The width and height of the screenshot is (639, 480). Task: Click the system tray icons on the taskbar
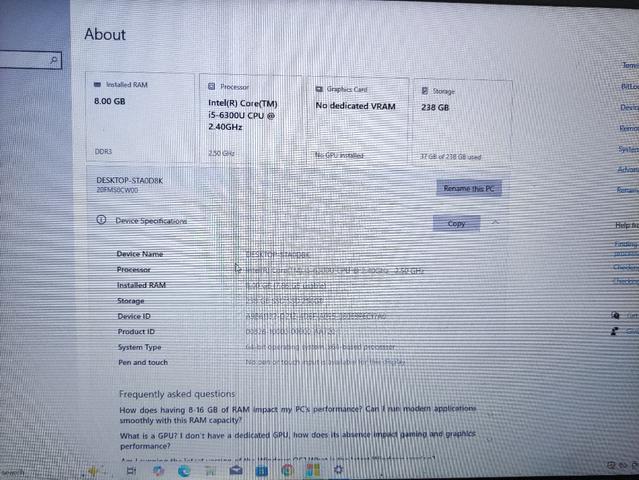coord(623,465)
